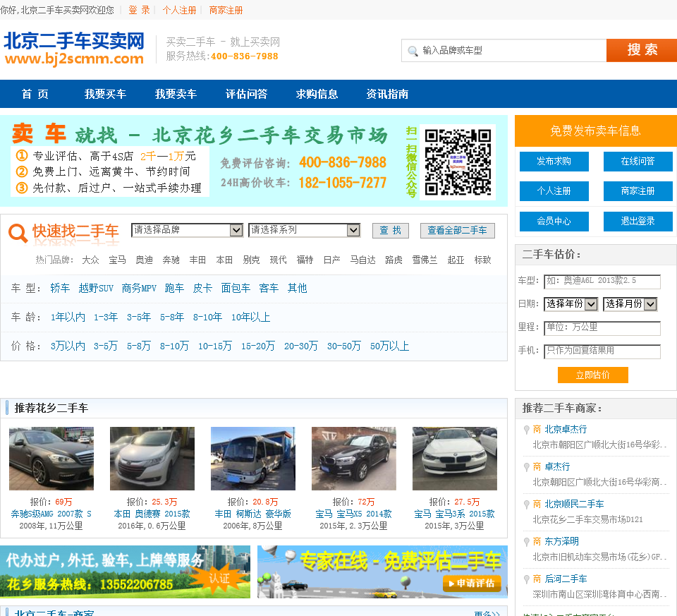
Task: Click the 申请评估 banner button
Action: (x=472, y=583)
